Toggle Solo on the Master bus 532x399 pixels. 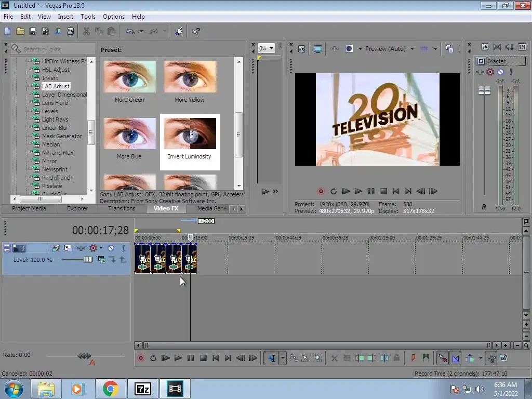tap(511, 72)
